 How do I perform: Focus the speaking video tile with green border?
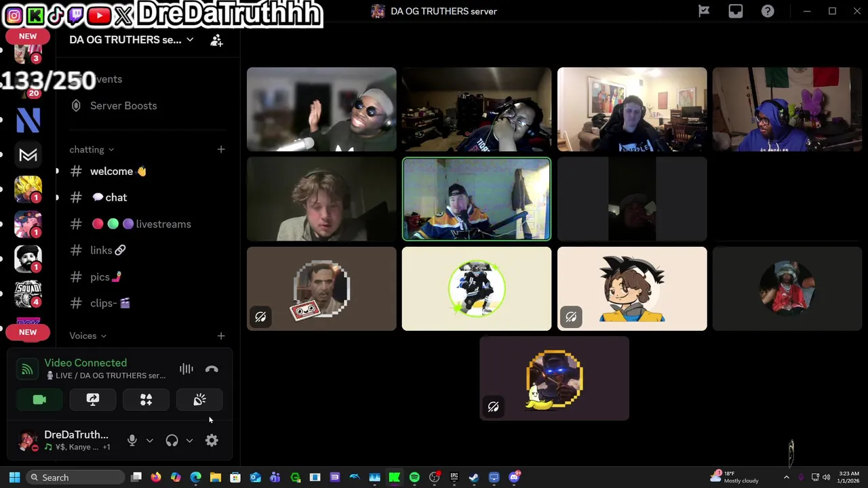point(477,199)
